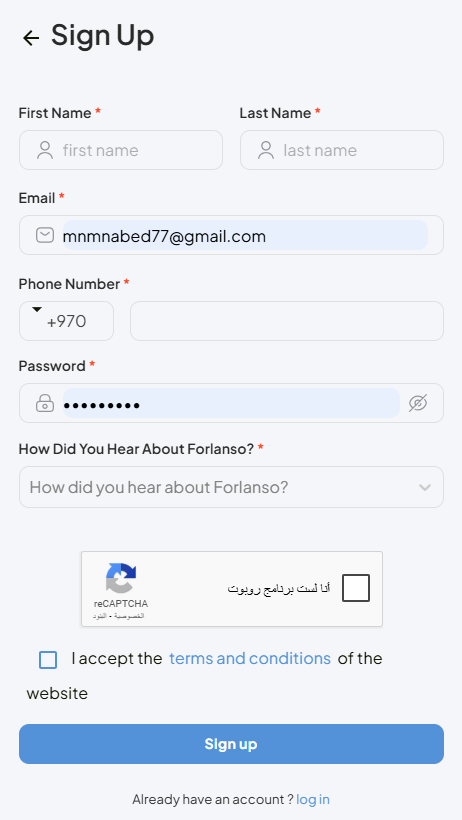Click the person icon in First Name field
The width and height of the screenshot is (462, 820).
click(45, 150)
